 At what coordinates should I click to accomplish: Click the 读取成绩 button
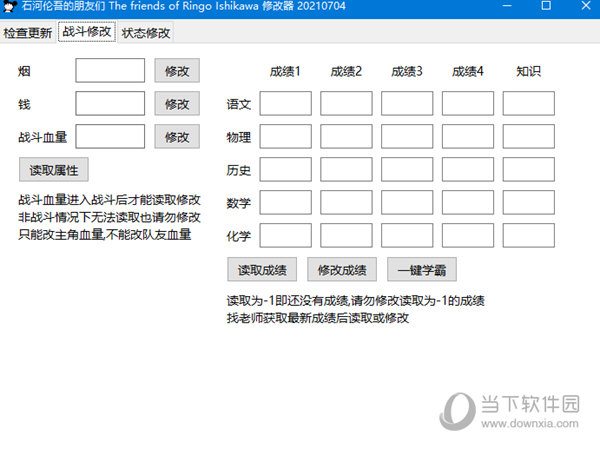[x=262, y=269]
